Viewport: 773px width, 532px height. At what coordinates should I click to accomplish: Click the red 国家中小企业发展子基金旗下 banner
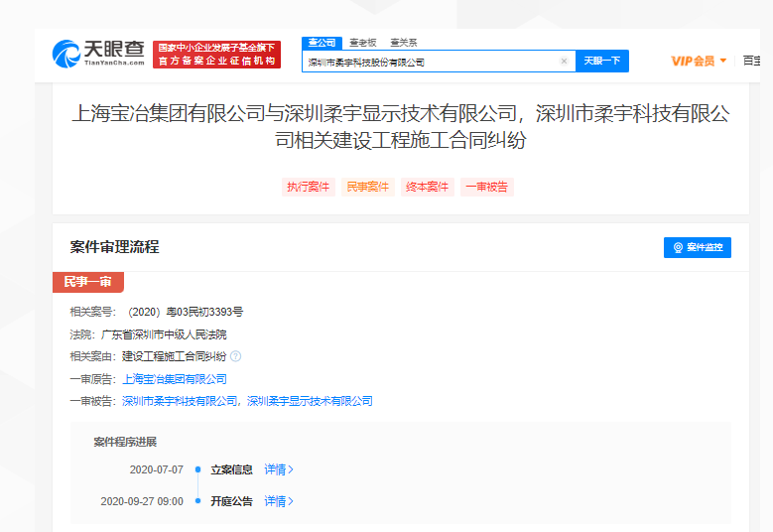coord(216,55)
